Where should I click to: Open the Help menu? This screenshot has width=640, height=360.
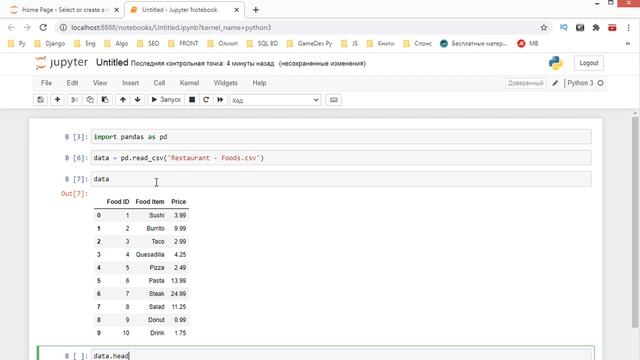click(259, 83)
